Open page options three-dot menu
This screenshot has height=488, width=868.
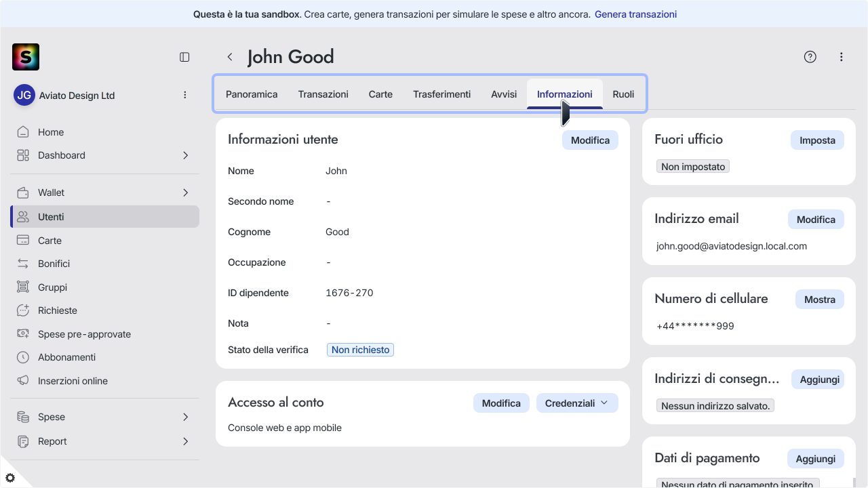coord(842,57)
